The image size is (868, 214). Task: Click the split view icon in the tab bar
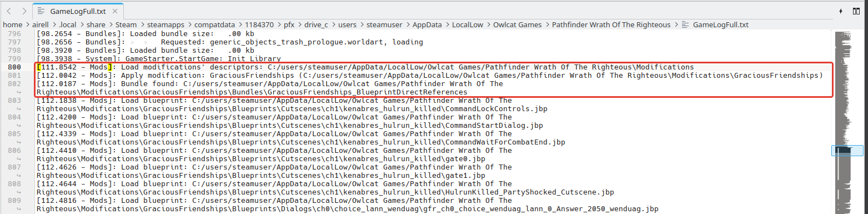coord(856,11)
